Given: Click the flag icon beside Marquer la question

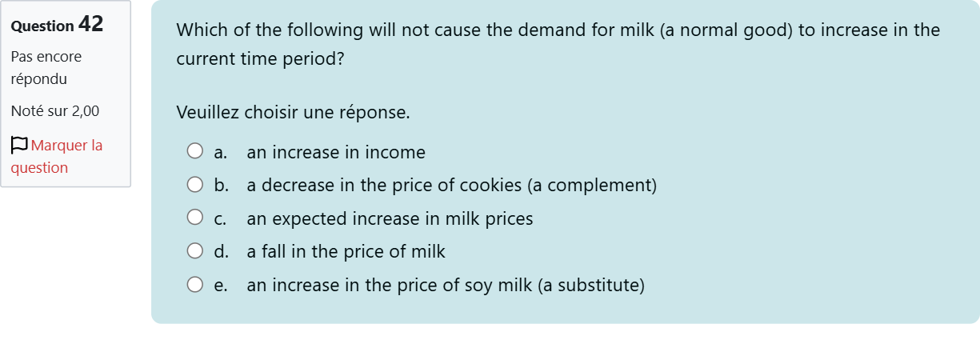Looking at the screenshot, I should [x=19, y=146].
